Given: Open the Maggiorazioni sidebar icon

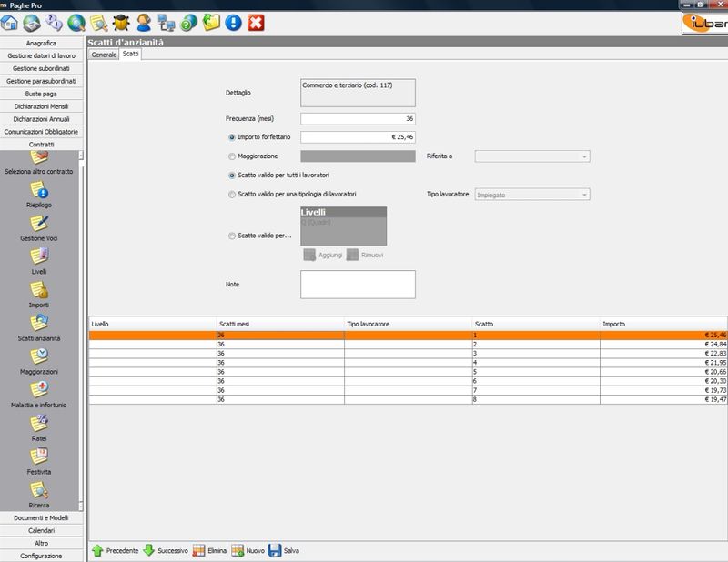Looking at the screenshot, I should click(x=40, y=357).
